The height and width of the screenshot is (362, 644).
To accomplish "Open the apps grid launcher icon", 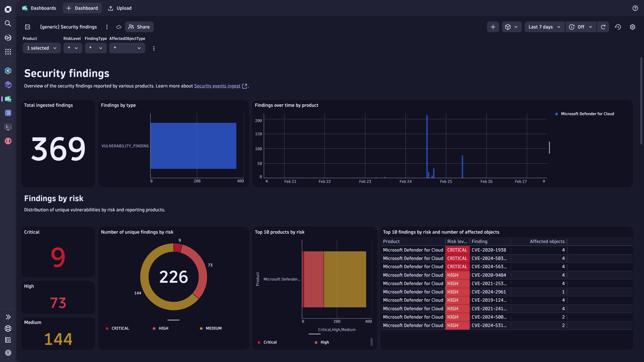I will click(x=8, y=52).
